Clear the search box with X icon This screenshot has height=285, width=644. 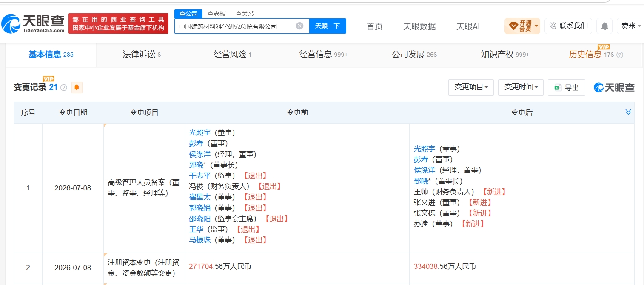(x=299, y=26)
